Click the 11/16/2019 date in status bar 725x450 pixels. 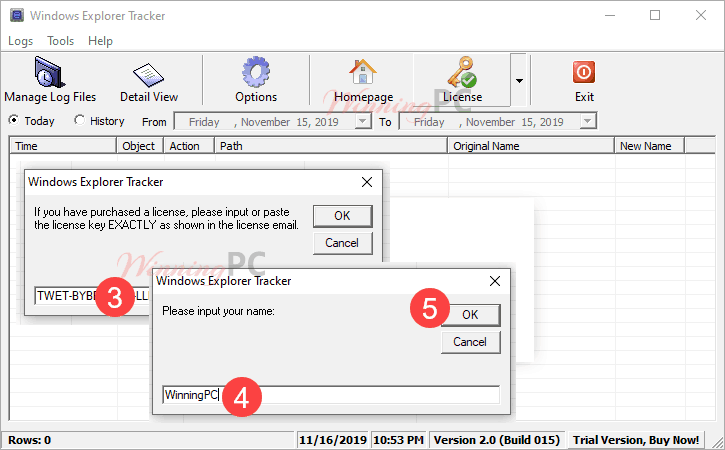[332, 440]
